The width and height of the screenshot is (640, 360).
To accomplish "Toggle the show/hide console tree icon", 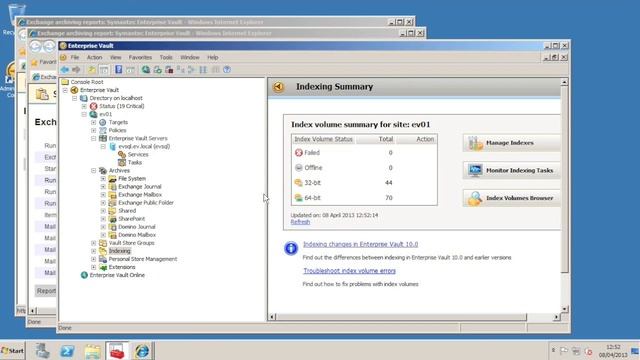I will tap(104, 70).
